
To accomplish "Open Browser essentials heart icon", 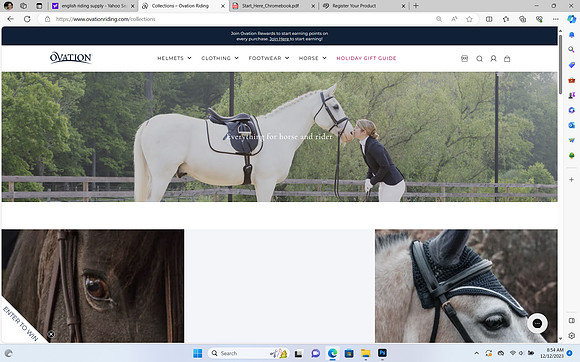I will [x=539, y=19].
